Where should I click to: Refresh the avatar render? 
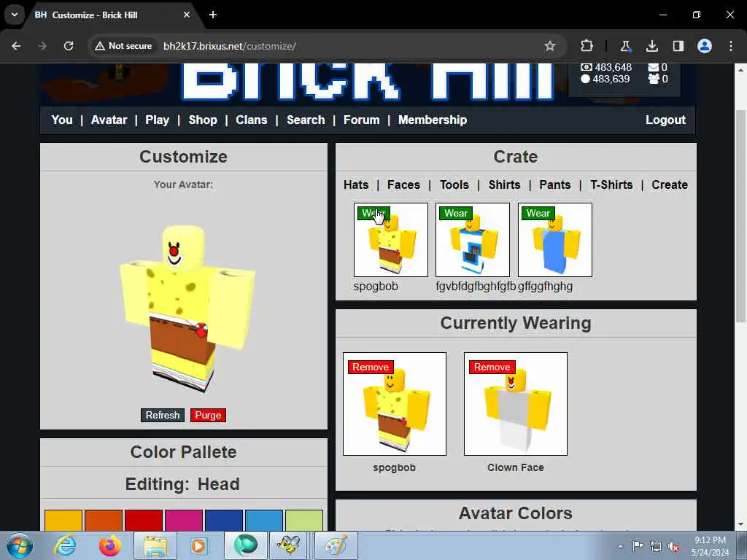[163, 415]
